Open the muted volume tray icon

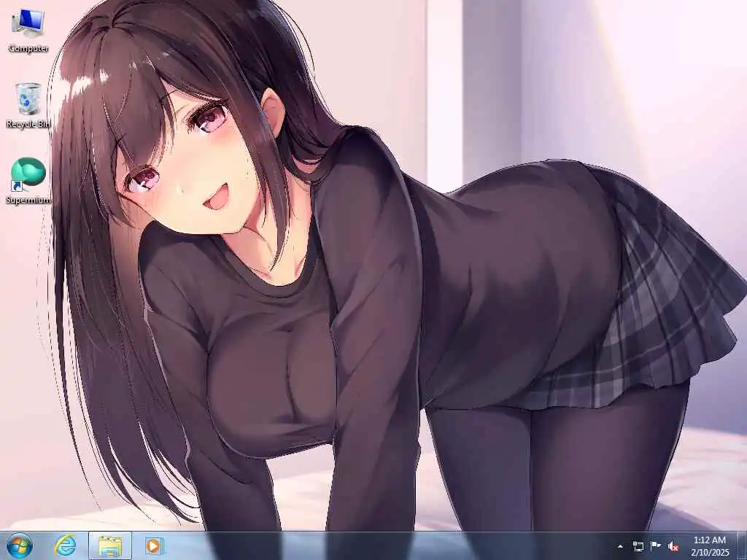[x=673, y=546]
